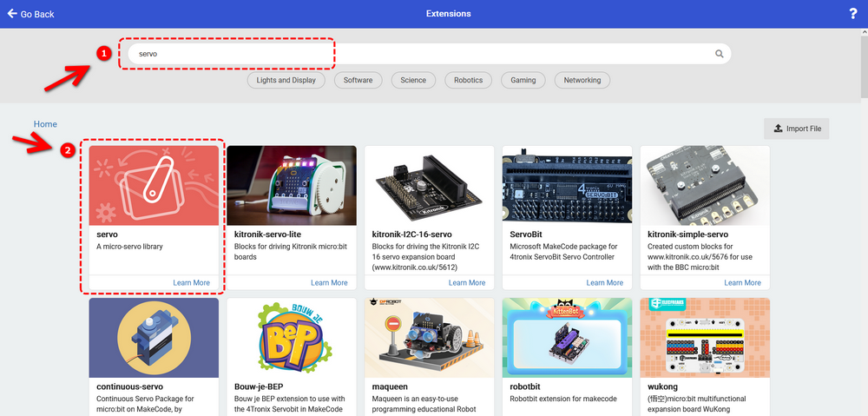
Task: Select the kitronik-servo-lite thumbnail image
Action: tap(292, 186)
